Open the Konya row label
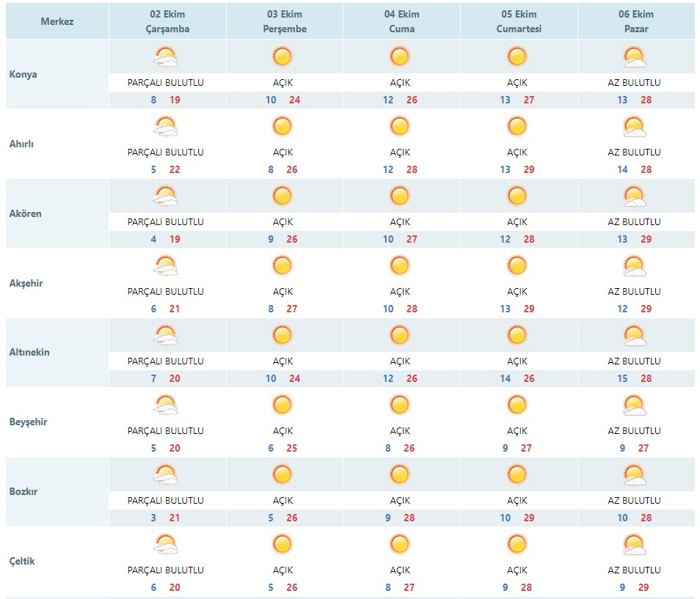The image size is (700, 599). (23, 74)
